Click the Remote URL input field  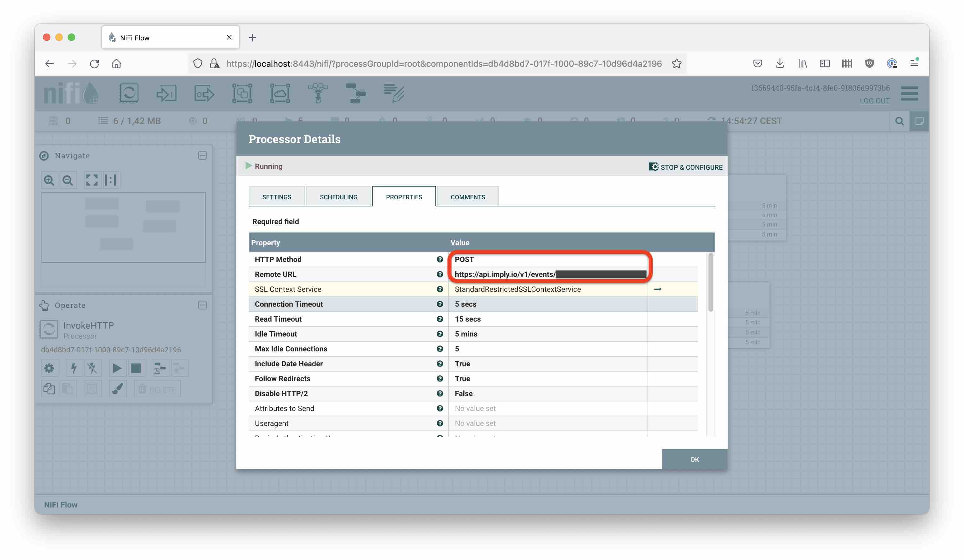pos(551,274)
